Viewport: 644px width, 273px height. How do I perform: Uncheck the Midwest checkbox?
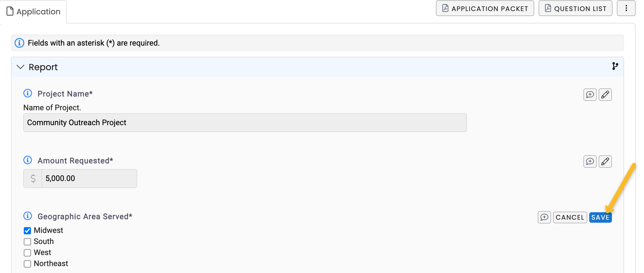(27, 230)
